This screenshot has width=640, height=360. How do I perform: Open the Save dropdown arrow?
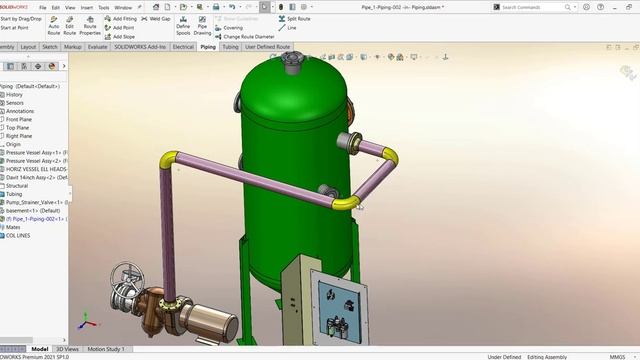207,7
